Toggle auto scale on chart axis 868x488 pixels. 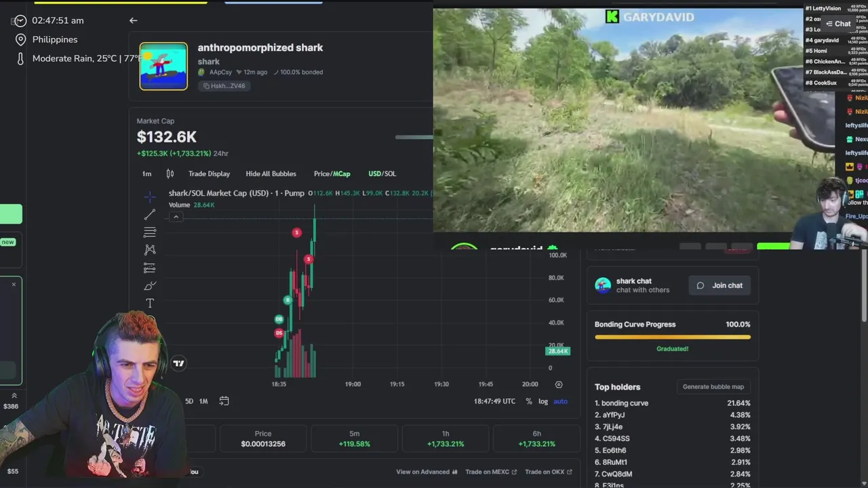(x=560, y=401)
